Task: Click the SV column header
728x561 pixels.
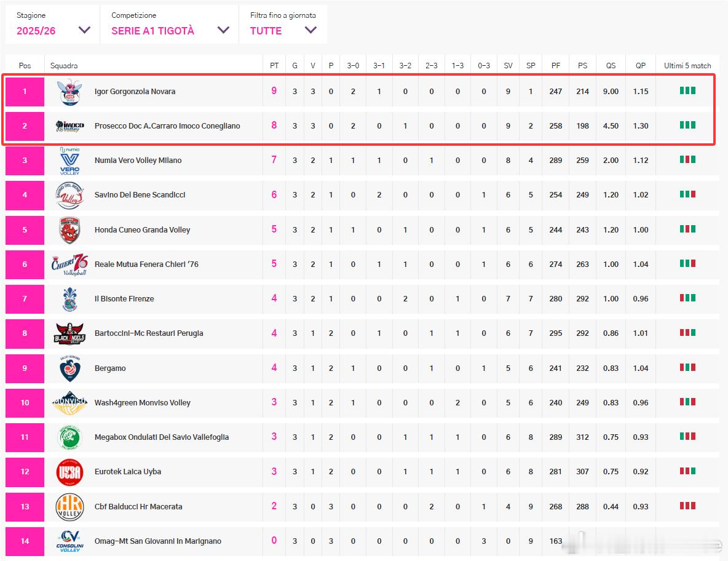Action: coord(508,65)
